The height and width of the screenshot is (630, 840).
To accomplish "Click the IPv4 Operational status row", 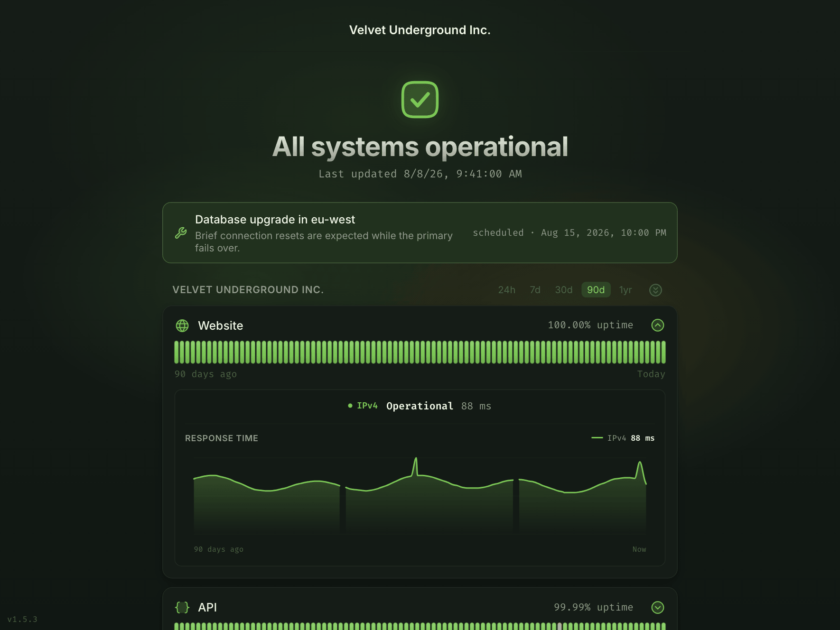I will [420, 406].
